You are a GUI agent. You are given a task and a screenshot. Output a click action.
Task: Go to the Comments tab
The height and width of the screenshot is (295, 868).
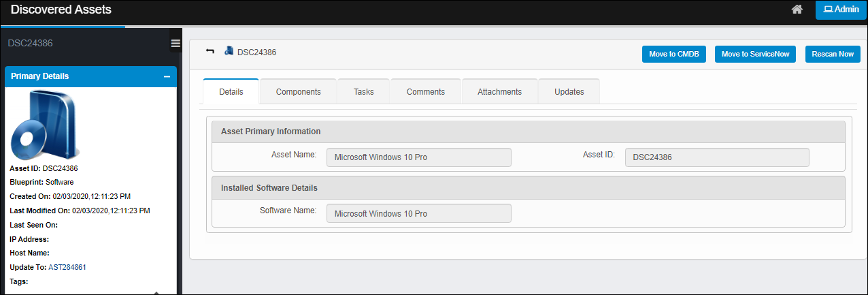426,92
